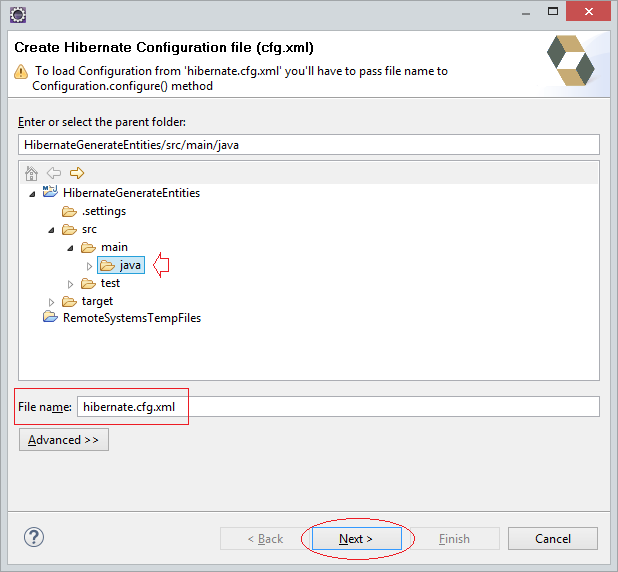Click the Eclipse window icon in title bar

(18, 15)
